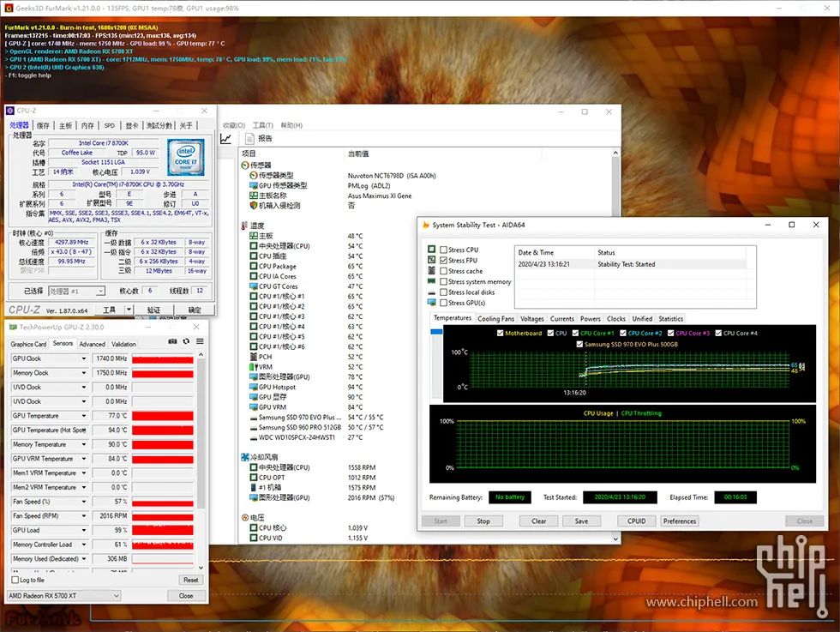
Task: Click the 温度 thermometer section icon
Action: (245, 226)
